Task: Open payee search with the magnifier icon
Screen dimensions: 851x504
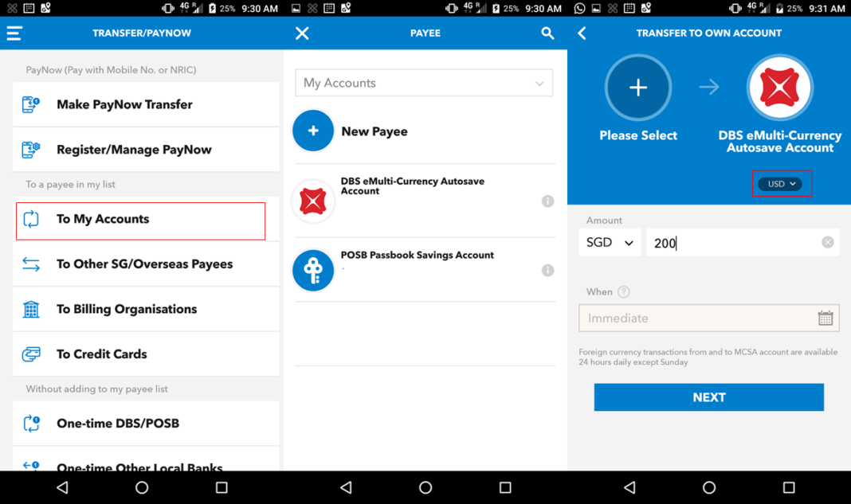Action: (547, 33)
